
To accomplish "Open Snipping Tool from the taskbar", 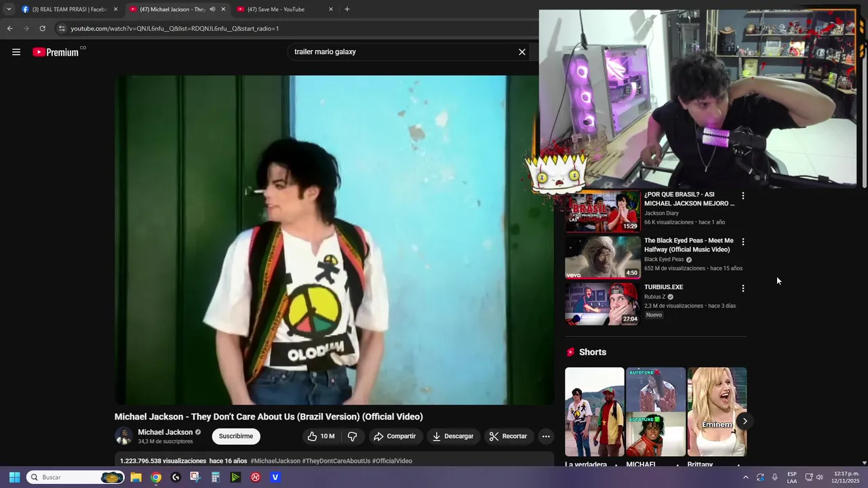I will point(195,477).
